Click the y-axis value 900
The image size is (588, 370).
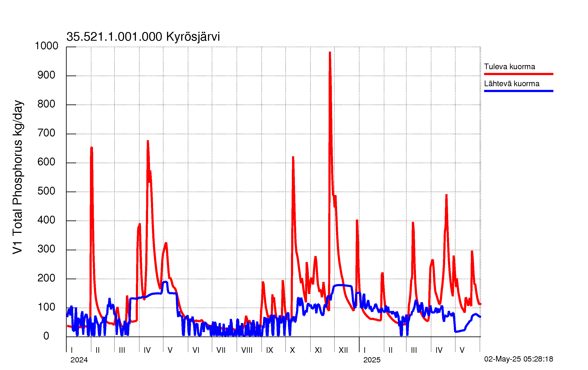tap(46, 75)
